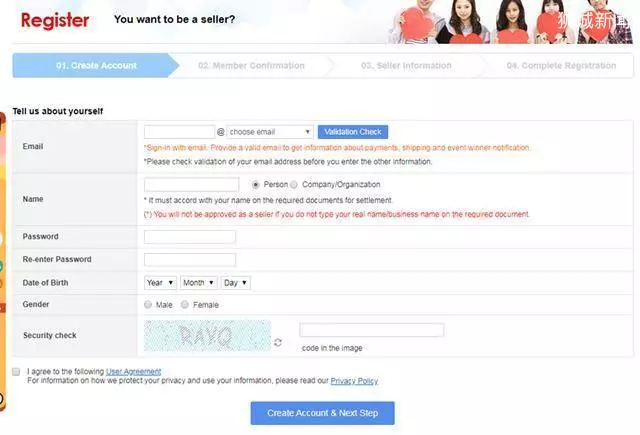Viewport: 640px width, 435px height.
Task: Click the captcha refresh icon
Action: click(x=278, y=342)
